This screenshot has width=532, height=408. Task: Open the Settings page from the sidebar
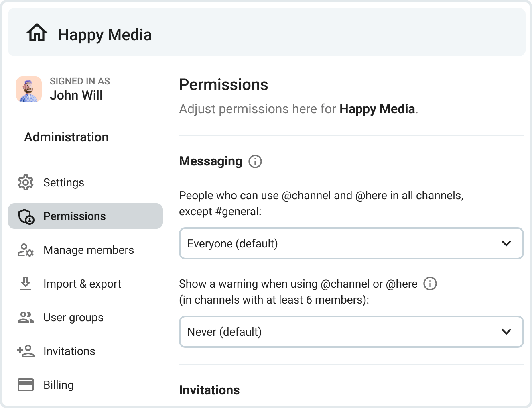(x=64, y=182)
